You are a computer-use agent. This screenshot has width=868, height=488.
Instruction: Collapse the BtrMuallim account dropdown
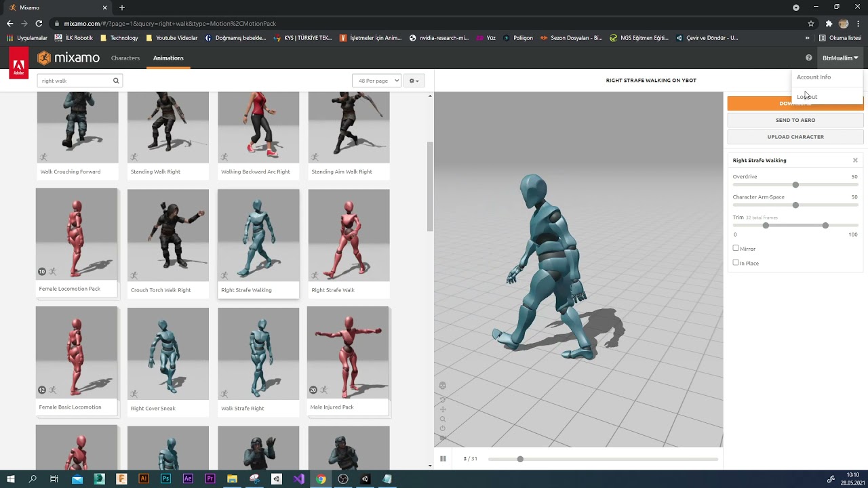(x=840, y=58)
